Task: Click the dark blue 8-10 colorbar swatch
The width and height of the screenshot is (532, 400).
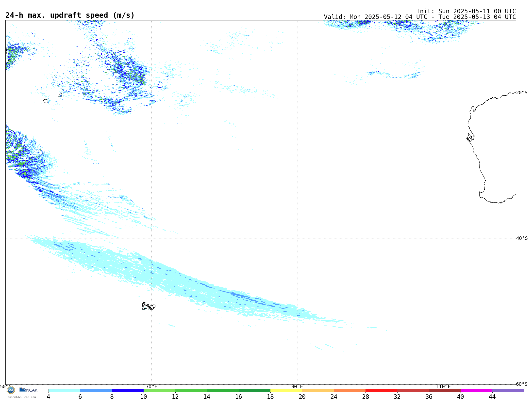Action: pos(128,391)
